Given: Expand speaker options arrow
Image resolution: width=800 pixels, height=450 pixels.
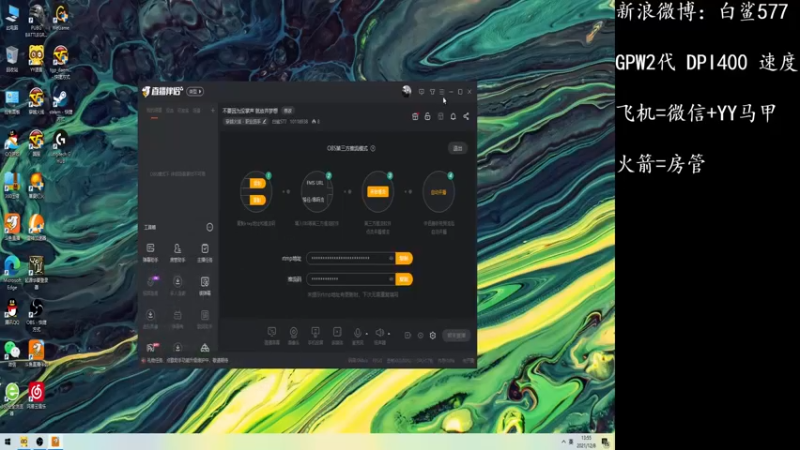Looking at the screenshot, I should (x=389, y=334).
